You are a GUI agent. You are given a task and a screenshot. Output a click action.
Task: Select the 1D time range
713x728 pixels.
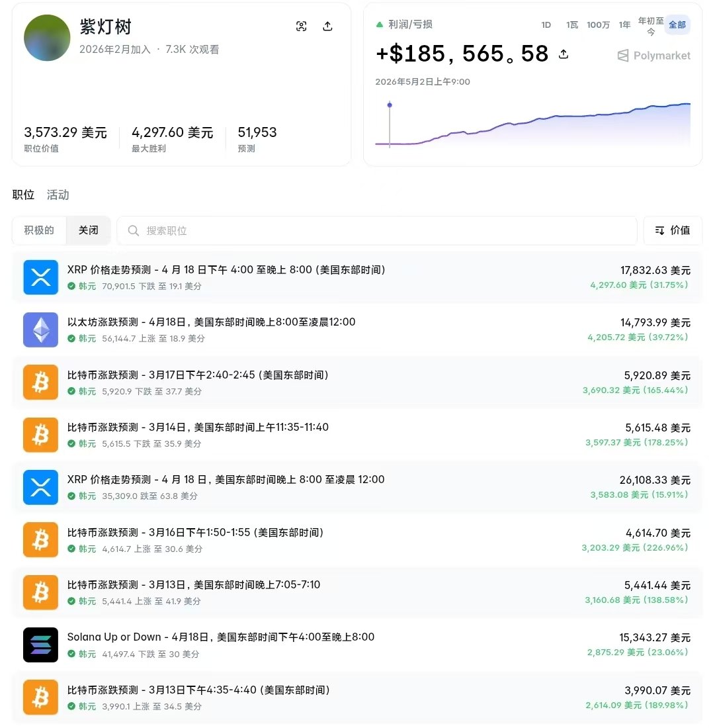[546, 24]
